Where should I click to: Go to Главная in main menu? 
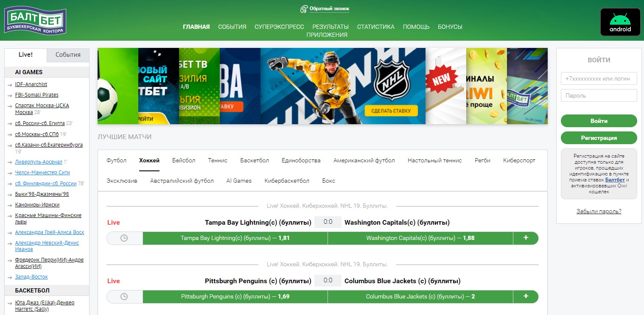[x=196, y=27]
